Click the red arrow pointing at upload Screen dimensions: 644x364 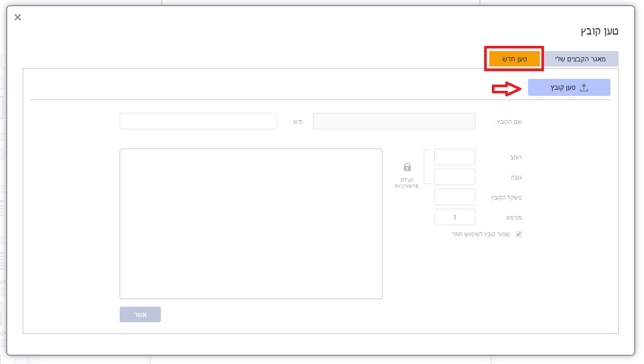[507, 89]
